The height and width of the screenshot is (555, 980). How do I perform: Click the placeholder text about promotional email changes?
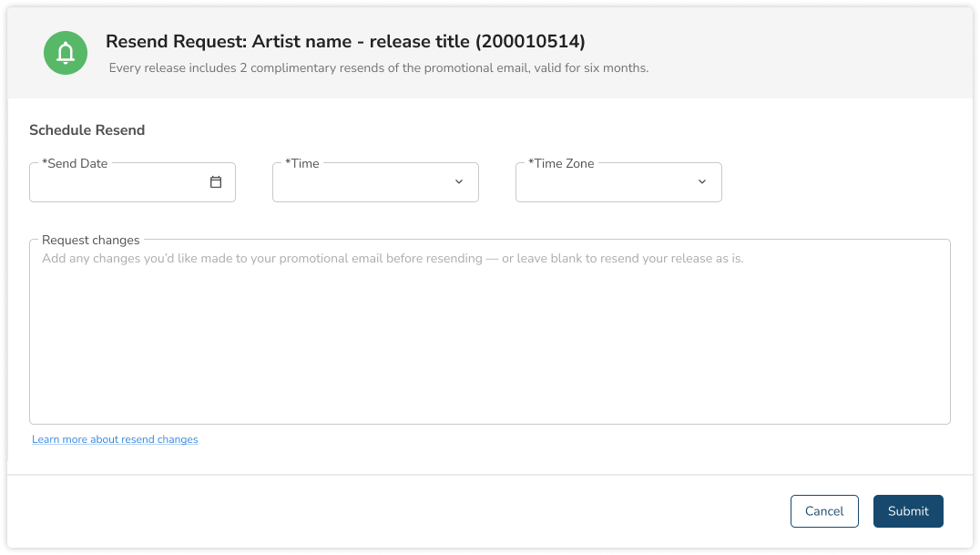[393, 259]
